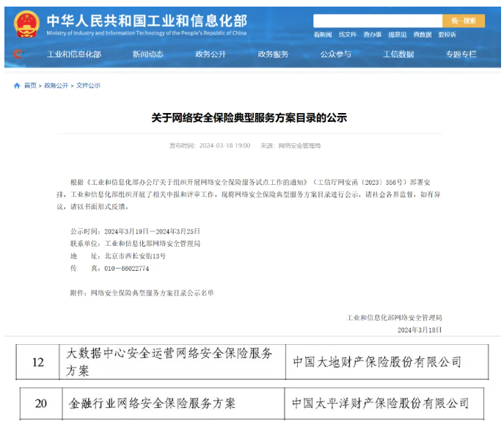Open the 提意见 quick link

(x=398, y=34)
